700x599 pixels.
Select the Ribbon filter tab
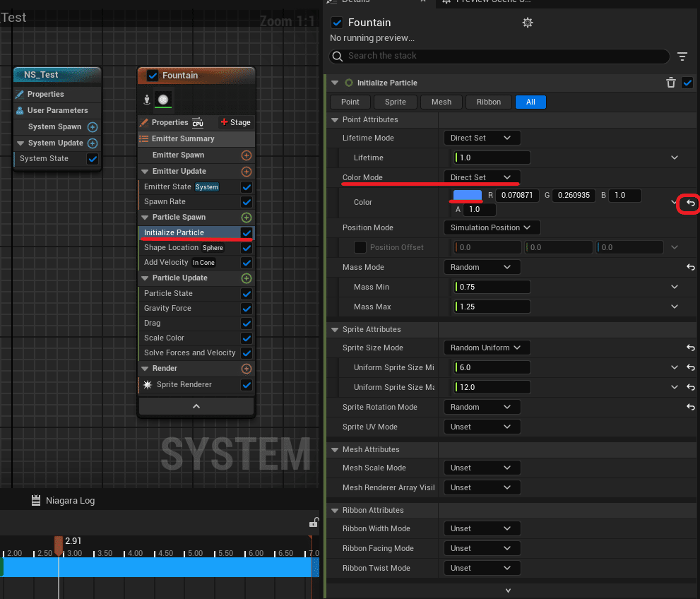488,102
